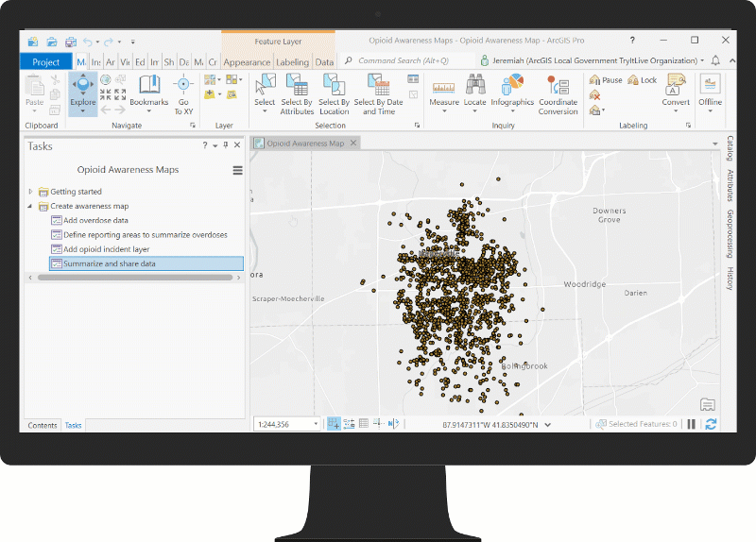Click in the Command Search box
This screenshot has height=542, width=756.
pos(407,60)
